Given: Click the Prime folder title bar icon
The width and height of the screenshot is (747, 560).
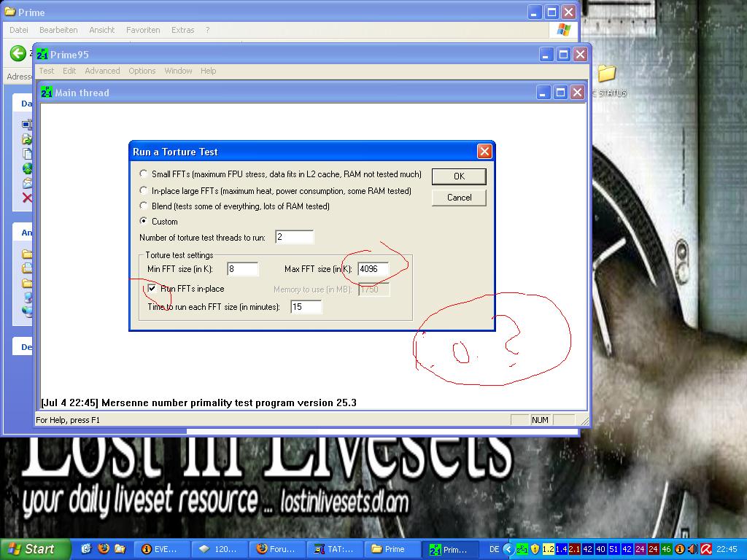Looking at the screenshot, I should click(9, 12).
